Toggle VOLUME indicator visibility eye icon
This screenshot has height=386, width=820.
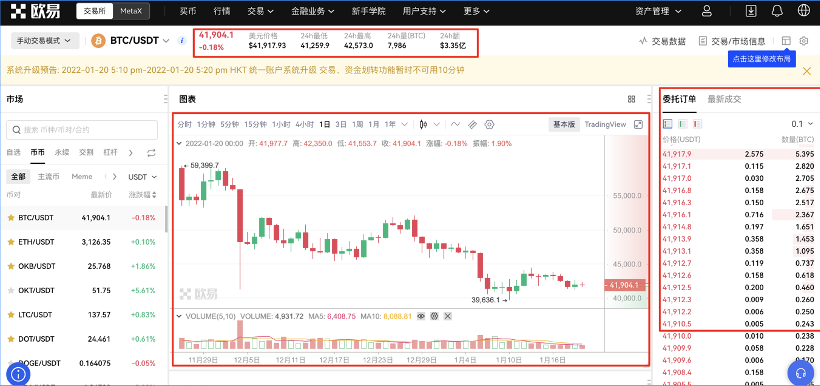[x=422, y=316]
